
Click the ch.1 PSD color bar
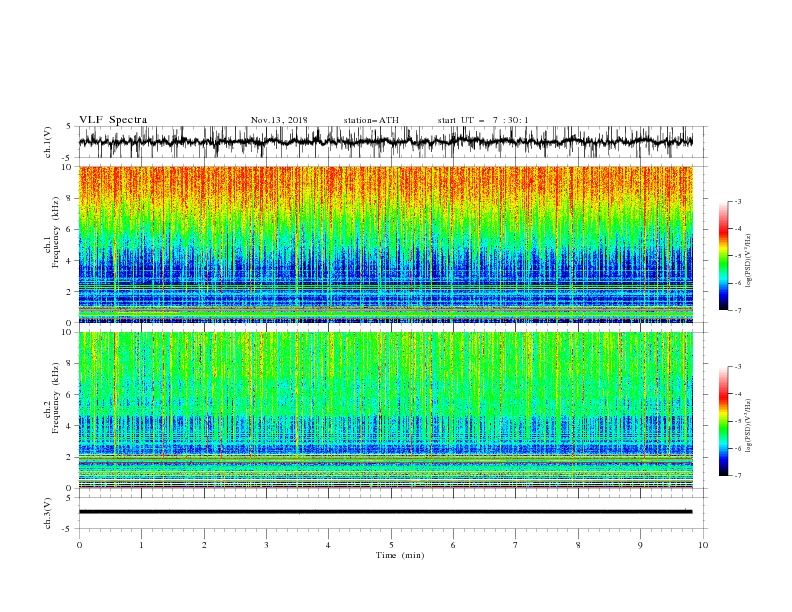pyautogui.click(x=723, y=256)
